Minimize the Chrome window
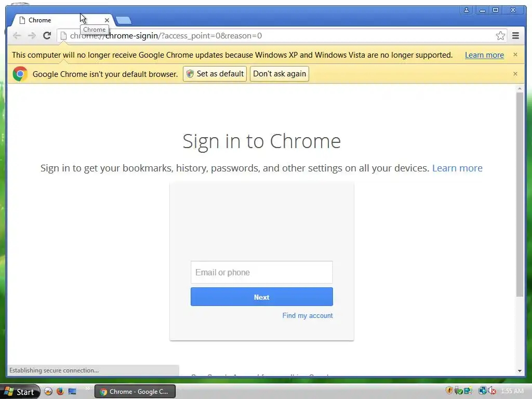Image resolution: width=532 pixels, height=399 pixels. (x=482, y=10)
